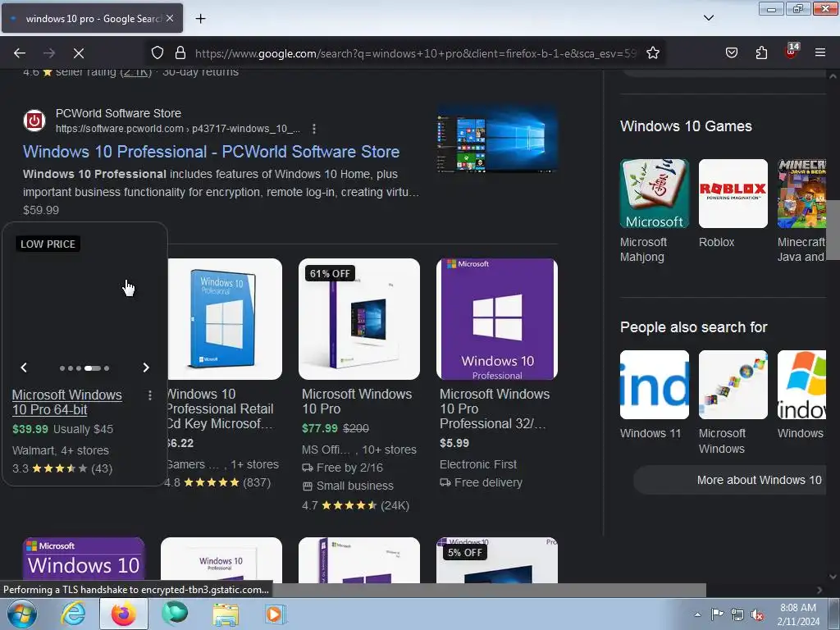This screenshot has width=840, height=630.
Task: Click the PCWorld Software Store favicon
Action: click(34, 121)
